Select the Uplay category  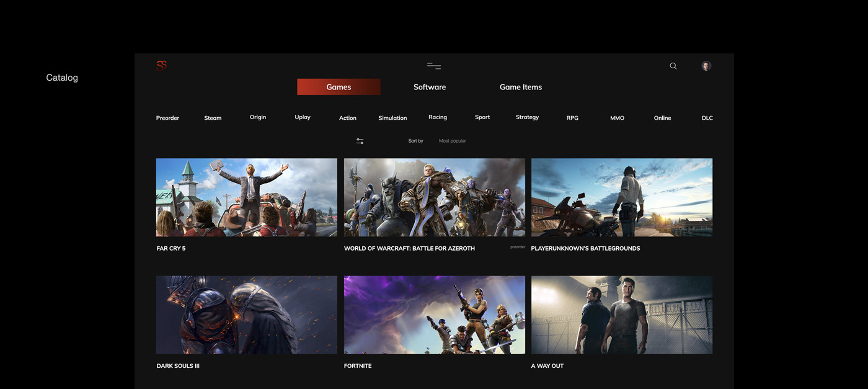click(x=303, y=117)
